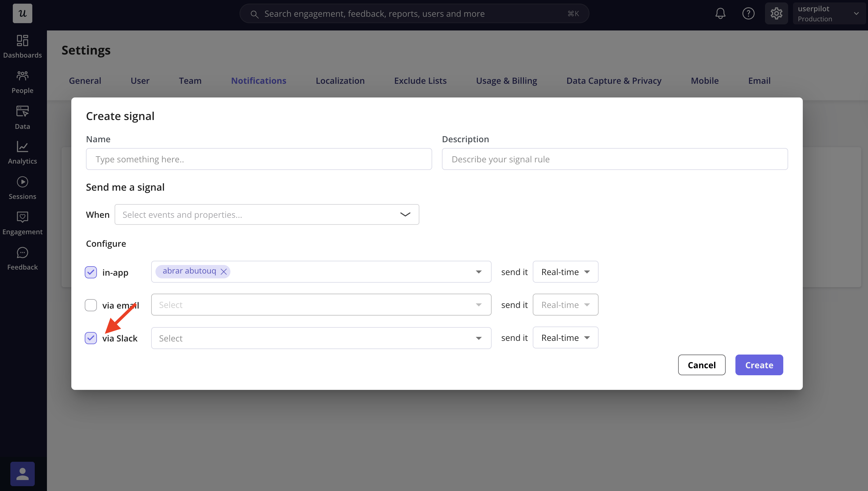Click the notification bell icon
Image resolution: width=868 pixels, height=491 pixels.
[720, 13]
